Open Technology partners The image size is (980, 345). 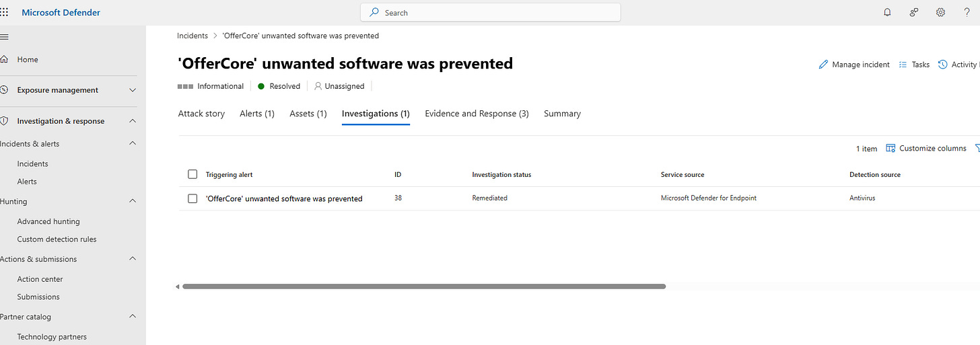pyautogui.click(x=52, y=337)
